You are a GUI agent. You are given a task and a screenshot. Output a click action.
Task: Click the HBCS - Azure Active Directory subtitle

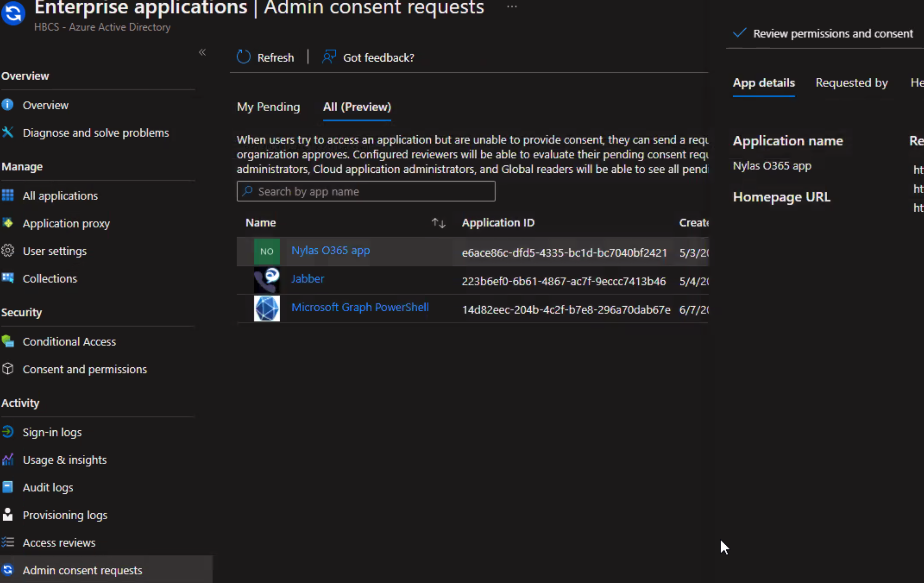(102, 27)
